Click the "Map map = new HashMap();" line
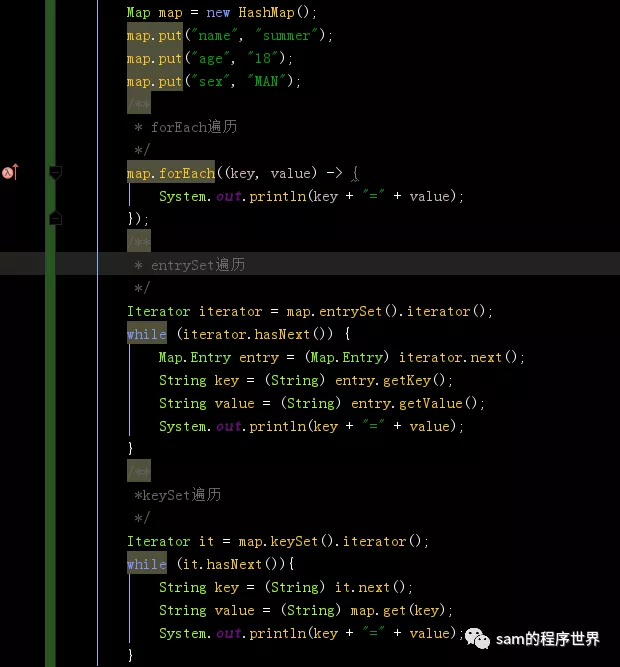Image resolution: width=620 pixels, height=667 pixels. click(222, 12)
